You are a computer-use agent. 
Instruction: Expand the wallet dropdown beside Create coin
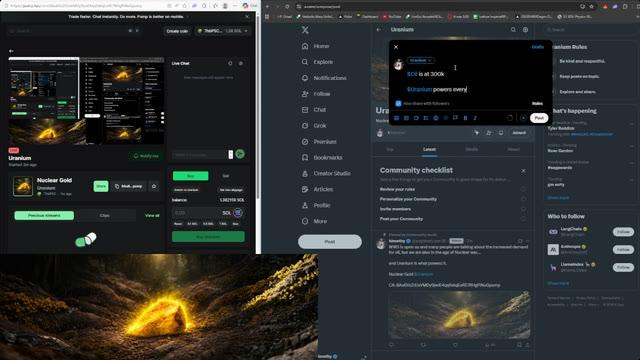(222, 31)
